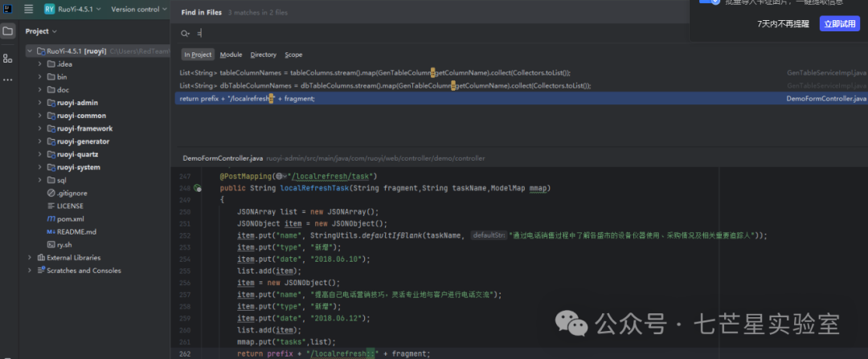
Task: Select the In Project scope tab
Action: (x=198, y=55)
